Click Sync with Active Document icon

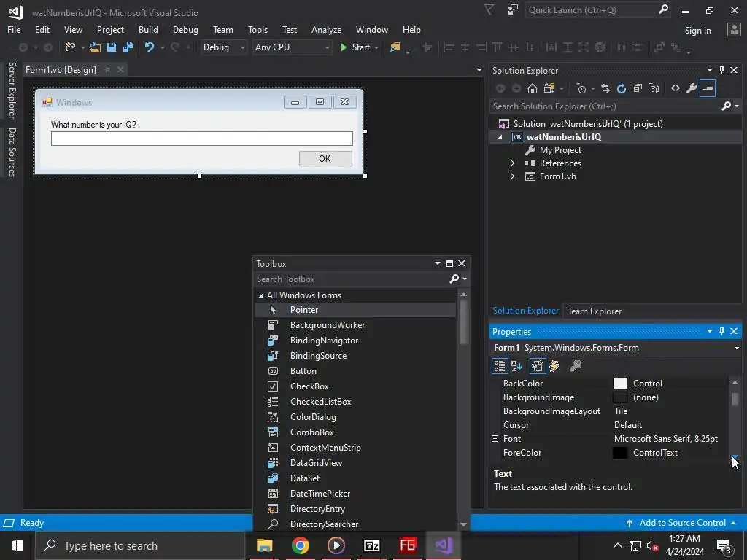(x=605, y=88)
